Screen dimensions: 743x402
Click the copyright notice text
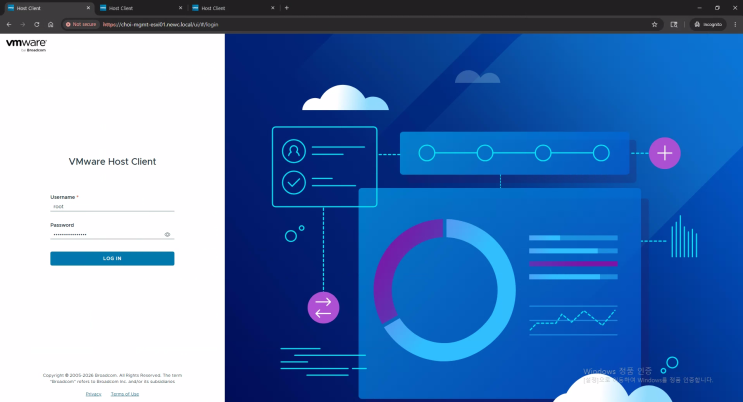point(112,378)
